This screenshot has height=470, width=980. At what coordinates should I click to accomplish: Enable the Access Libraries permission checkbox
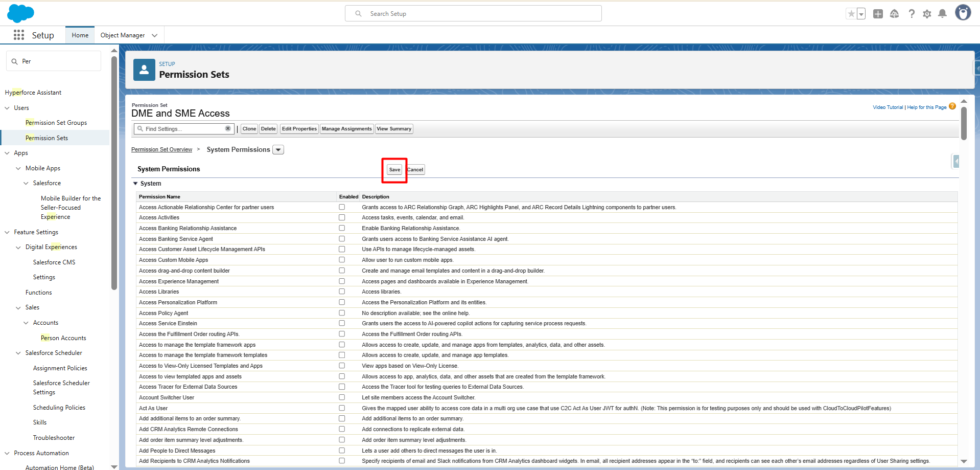pyautogui.click(x=342, y=292)
